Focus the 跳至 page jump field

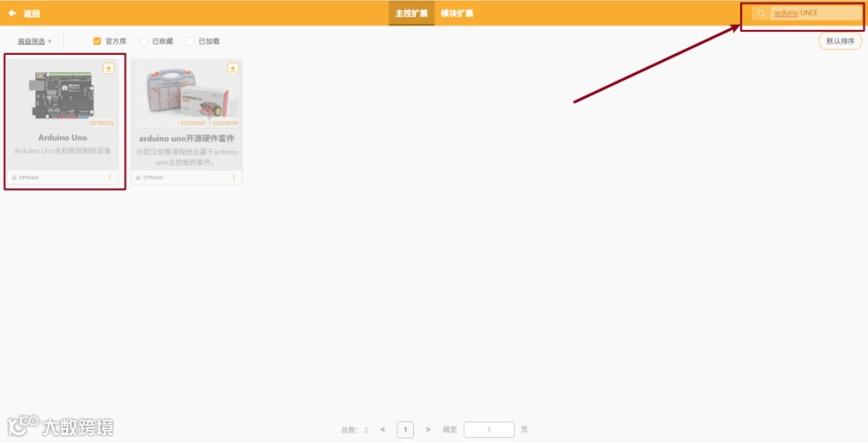(489, 430)
